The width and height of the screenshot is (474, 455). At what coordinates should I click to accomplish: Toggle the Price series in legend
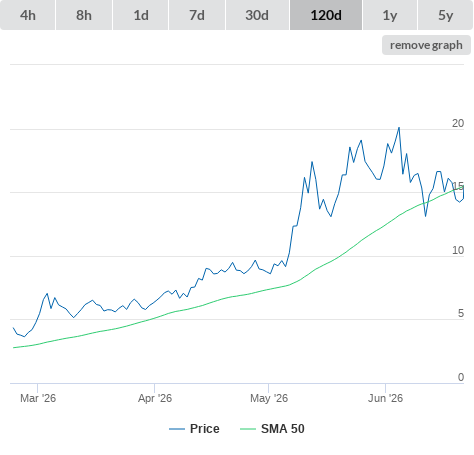tap(205, 429)
